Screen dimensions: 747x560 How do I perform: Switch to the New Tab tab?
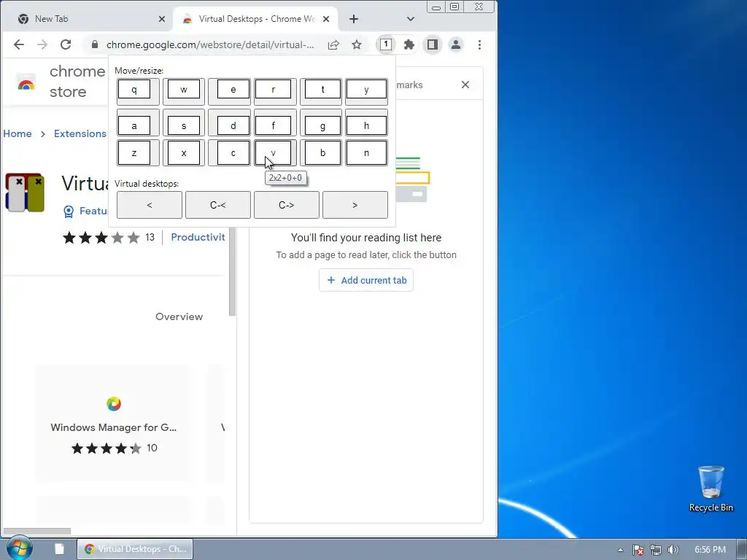[x=88, y=19]
